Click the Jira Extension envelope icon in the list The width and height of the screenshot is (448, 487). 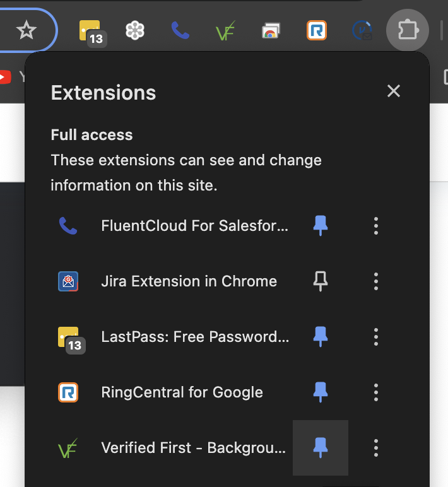click(68, 281)
